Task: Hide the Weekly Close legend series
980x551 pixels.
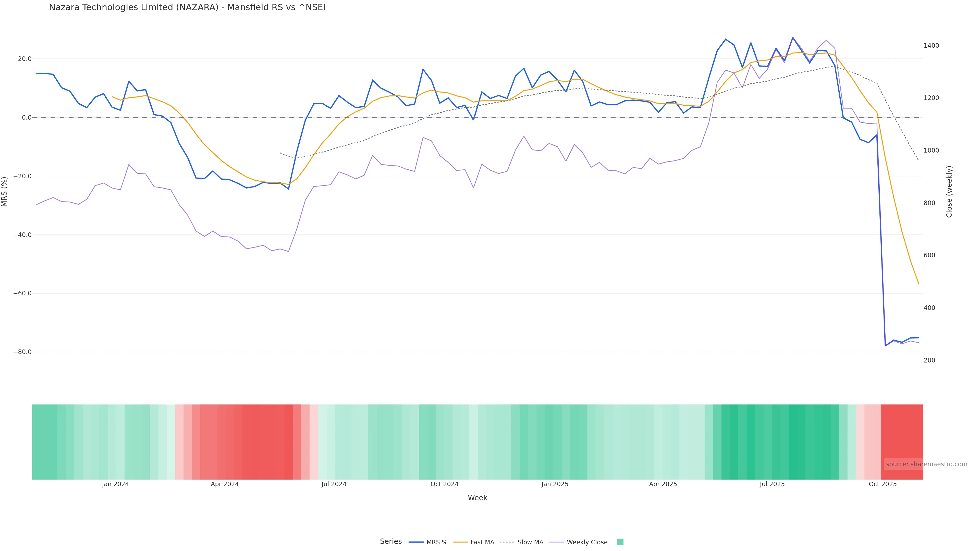Action: [587, 542]
